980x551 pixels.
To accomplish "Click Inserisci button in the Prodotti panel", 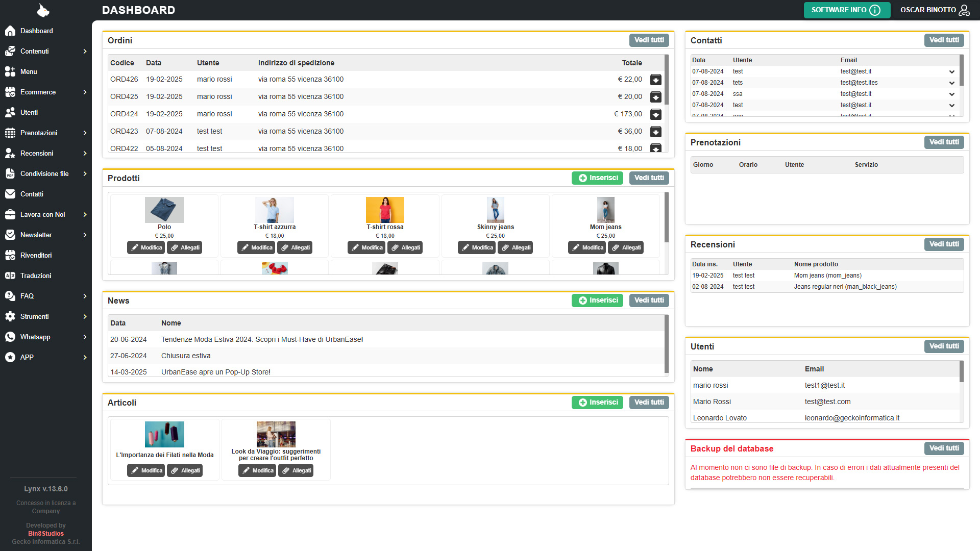I will 597,178.
